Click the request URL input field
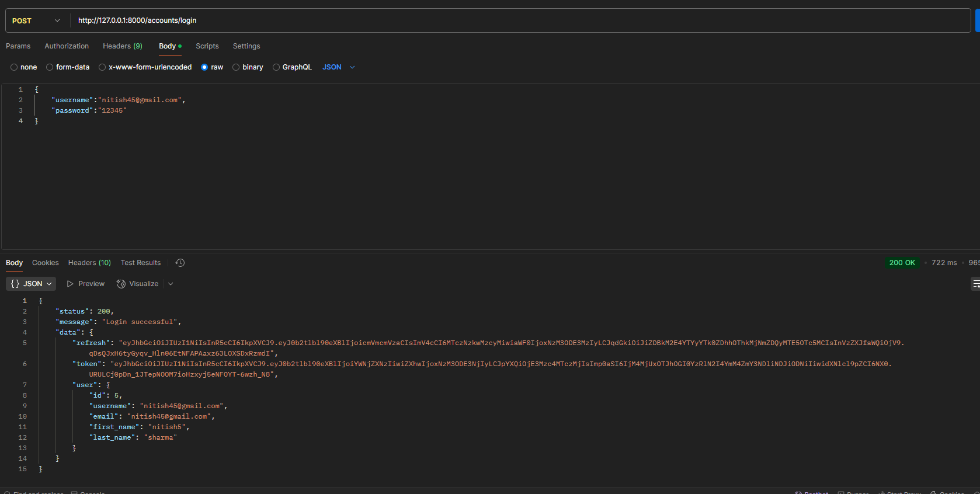The image size is (980, 494). [520, 20]
